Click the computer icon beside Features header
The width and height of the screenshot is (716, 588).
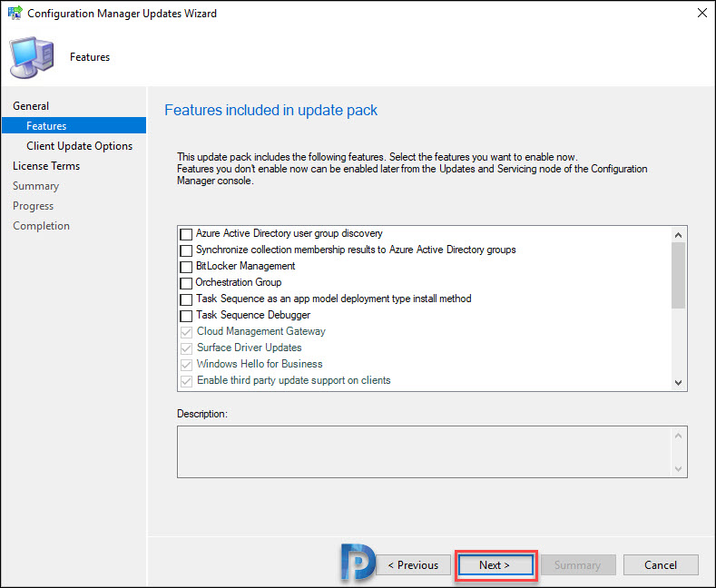pyautogui.click(x=32, y=57)
